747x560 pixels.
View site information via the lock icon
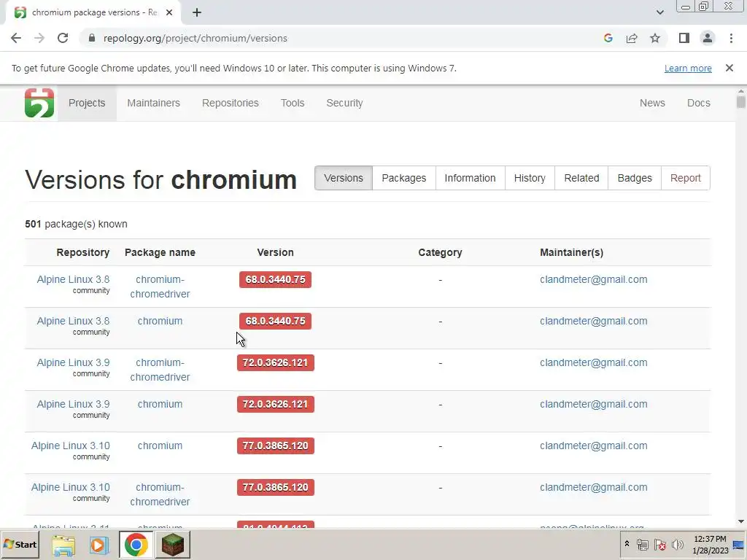click(92, 38)
